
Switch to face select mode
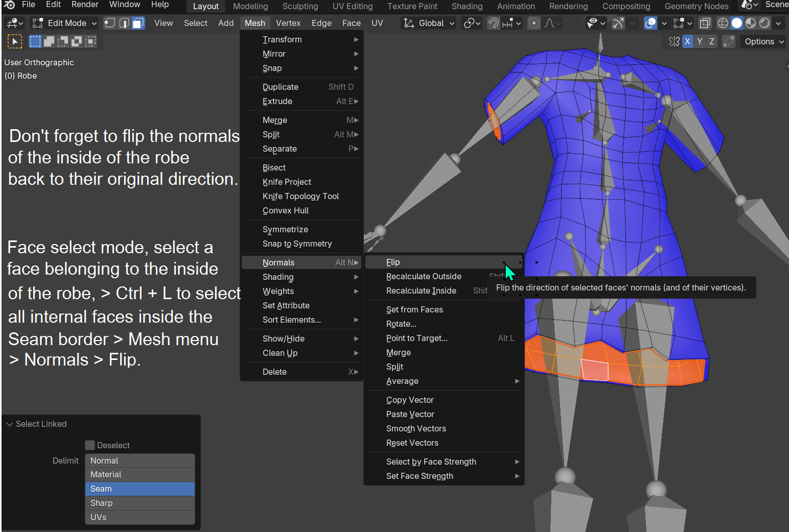[x=138, y=23]
